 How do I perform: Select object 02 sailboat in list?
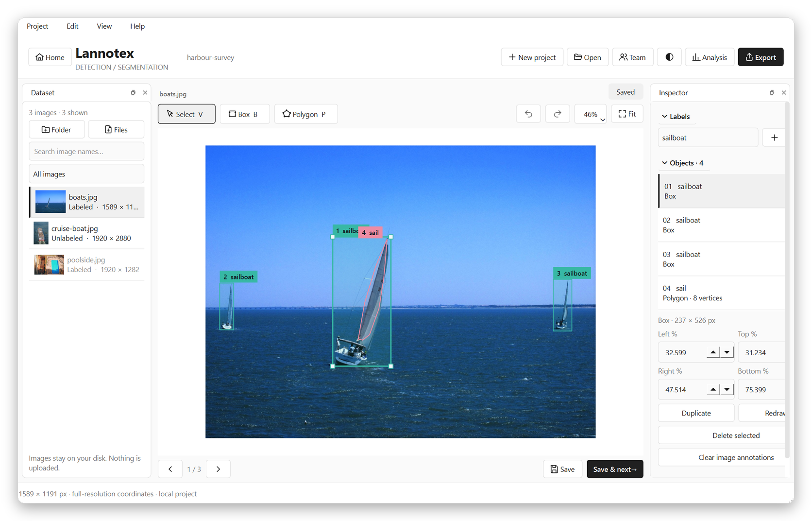[x=721, y=225]
